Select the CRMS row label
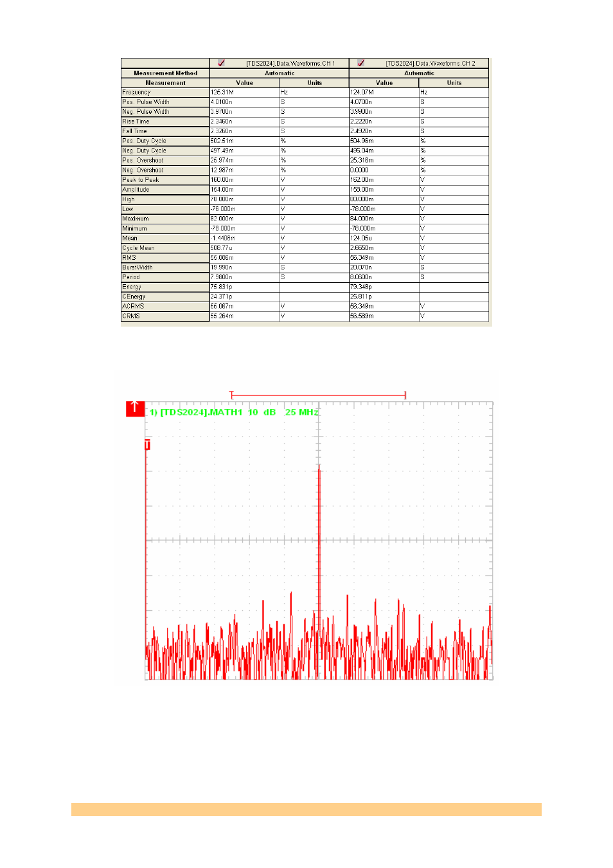 (x=165, y=316)
